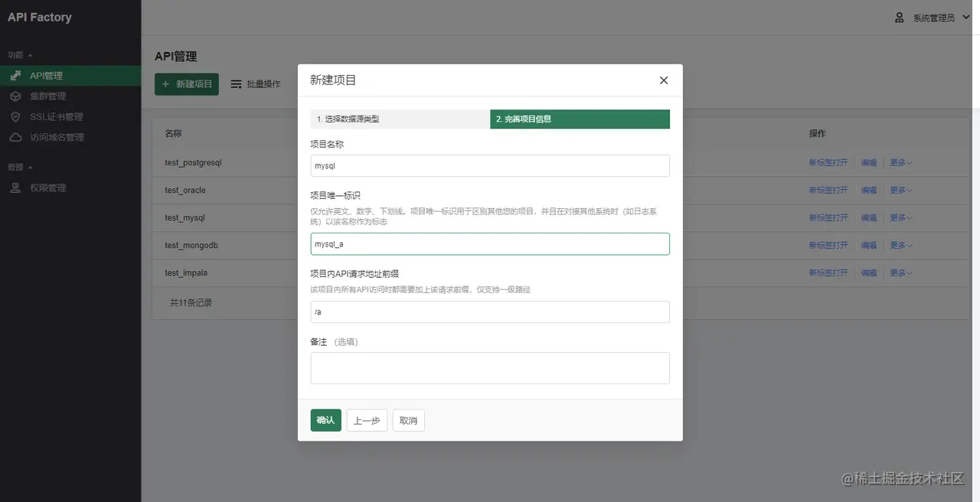Screen dimensions: 980x502
Task: Click the plus icon on 新建项目 button
Action: [x=166, y=83]
